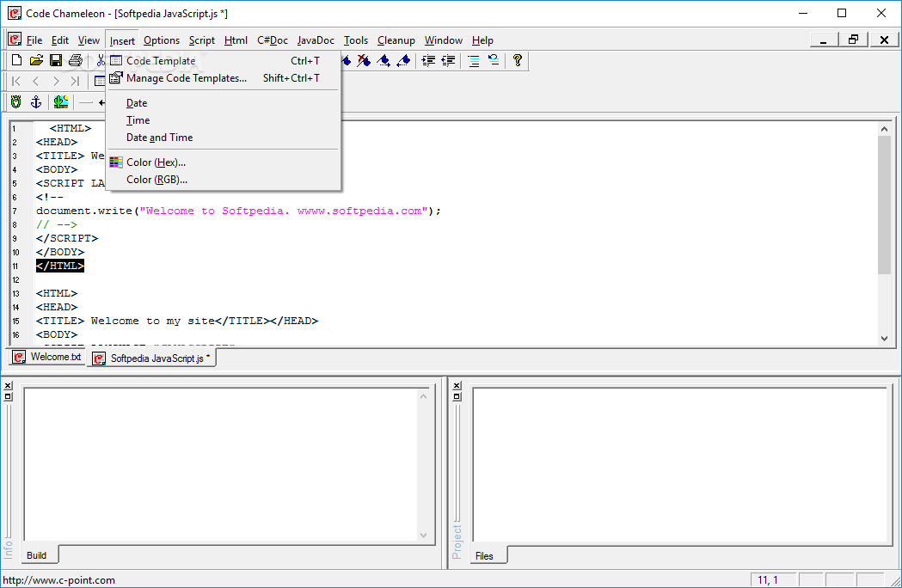Undock the Project panel with its small square
Image resolution: width=902 pixels, height=588 pixels.
pyautogui.click(x=457, y=396)
